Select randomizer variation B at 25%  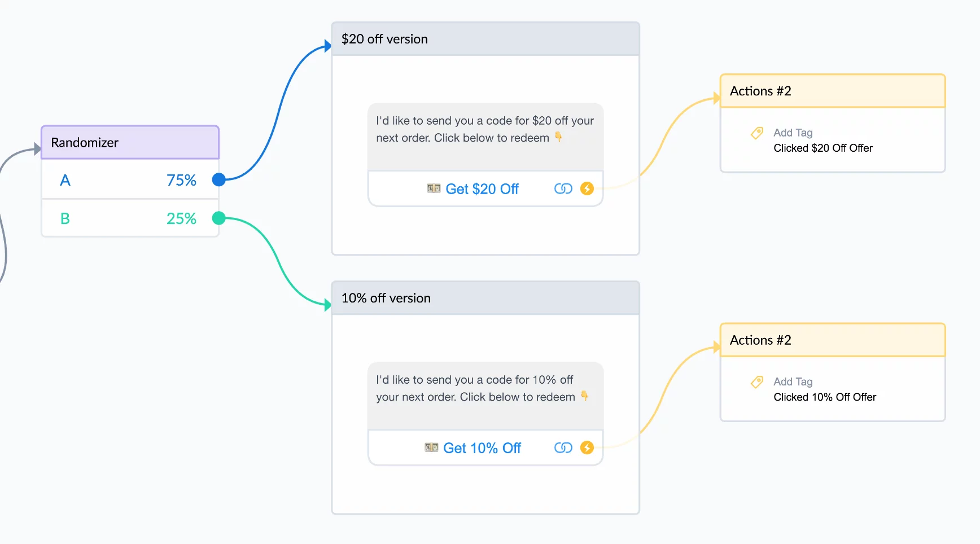[130, 218]
